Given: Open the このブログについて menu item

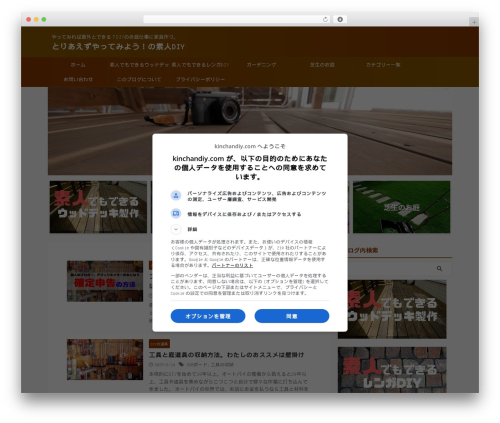Looking at the screenshot, I should 139,79.
